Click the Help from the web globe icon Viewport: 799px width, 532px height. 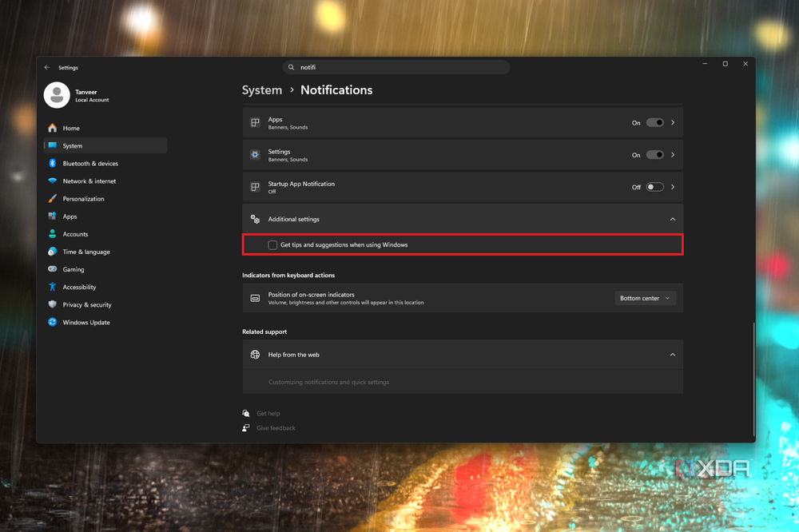coord(256,355)
